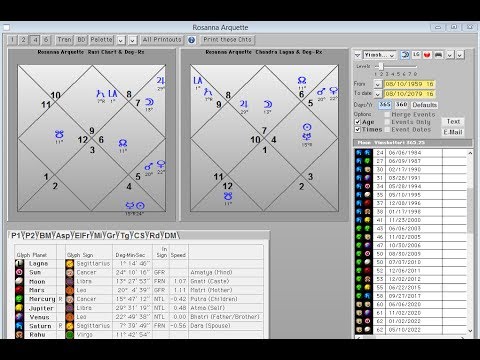Screen dimensions: 480x360
Task: Switch to 6-chart layout button
Action: [x=46, y=40]
